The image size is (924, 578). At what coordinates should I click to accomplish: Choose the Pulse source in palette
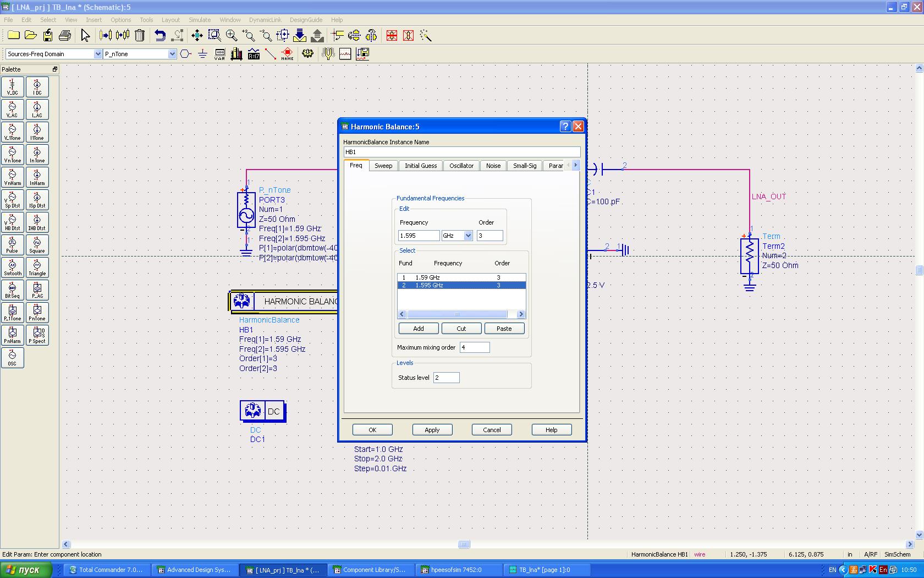pyautogui.click(x=12, y=245)
